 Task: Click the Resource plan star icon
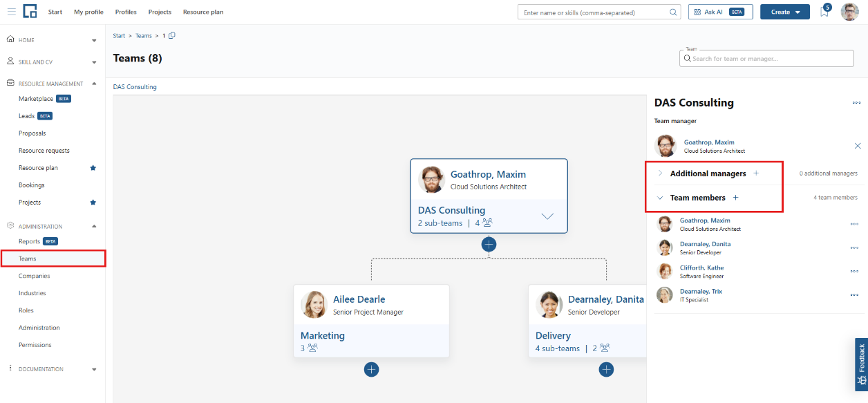pyautogui.click(x=93, y=168)
